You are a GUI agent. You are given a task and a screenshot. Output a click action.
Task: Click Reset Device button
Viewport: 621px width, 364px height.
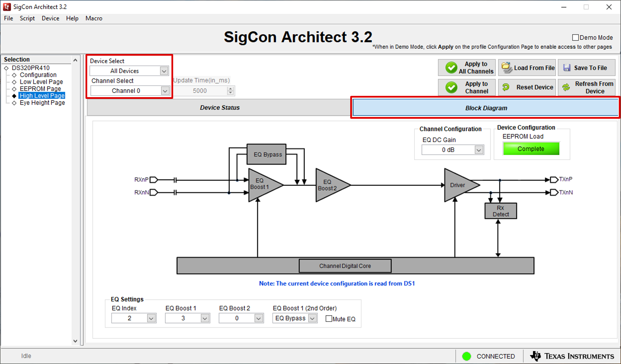click(527, 87)
